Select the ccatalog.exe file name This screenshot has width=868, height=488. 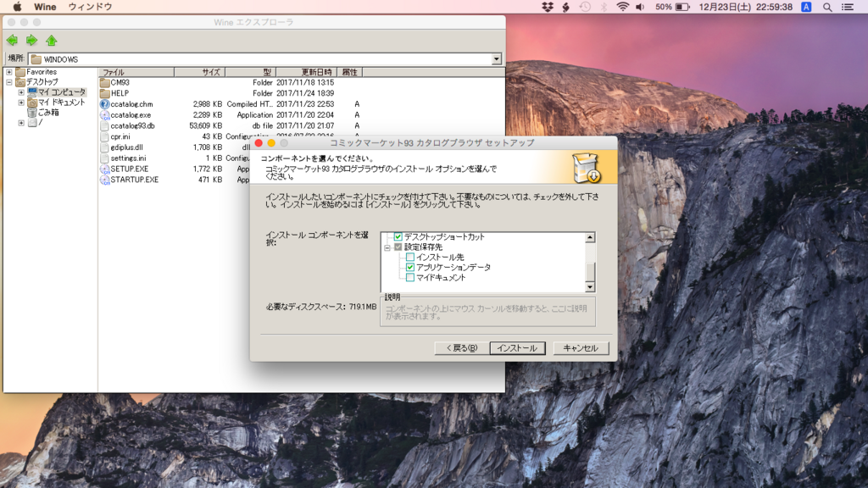tap(131, 115)
